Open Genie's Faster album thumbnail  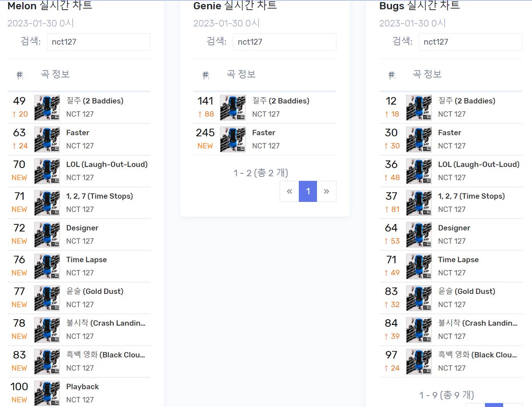pyautogui.click(x=233, y=139)
